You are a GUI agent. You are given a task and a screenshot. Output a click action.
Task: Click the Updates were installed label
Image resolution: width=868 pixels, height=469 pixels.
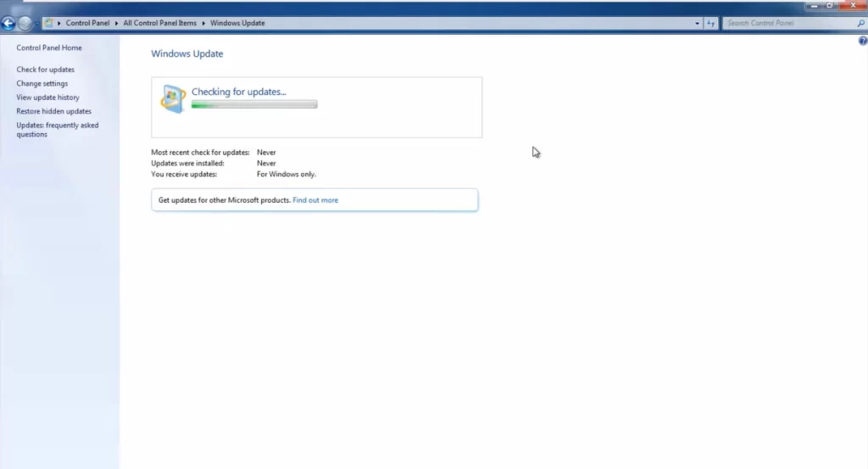pos(187,164)
